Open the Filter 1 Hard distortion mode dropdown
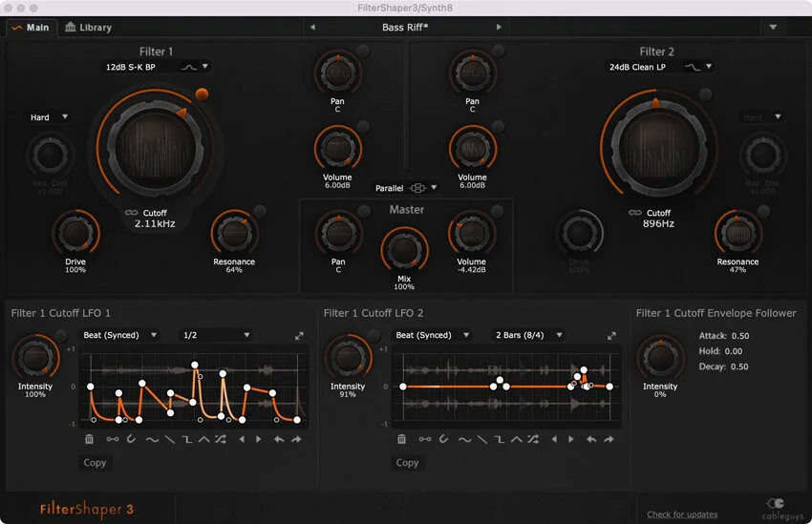 pyautogui.click(x=49, y=117)
